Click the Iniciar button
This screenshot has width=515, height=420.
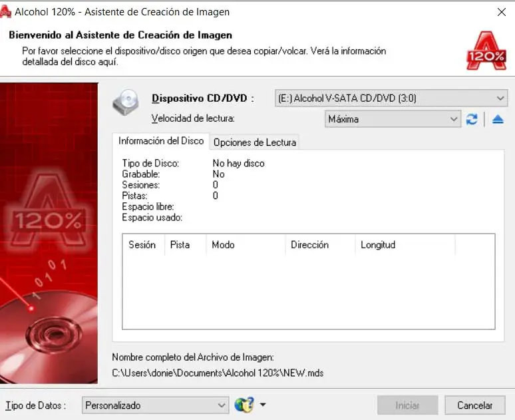tap(407, 405)
